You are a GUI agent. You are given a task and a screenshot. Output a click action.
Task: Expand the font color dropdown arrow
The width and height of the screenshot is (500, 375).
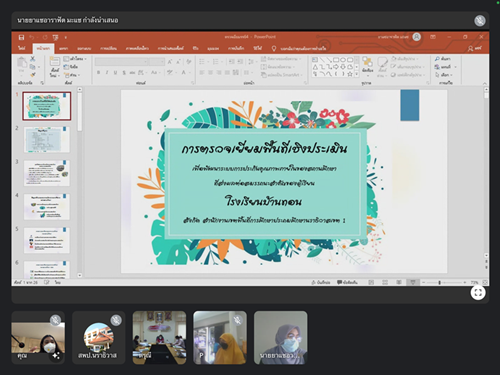point(190,72)
